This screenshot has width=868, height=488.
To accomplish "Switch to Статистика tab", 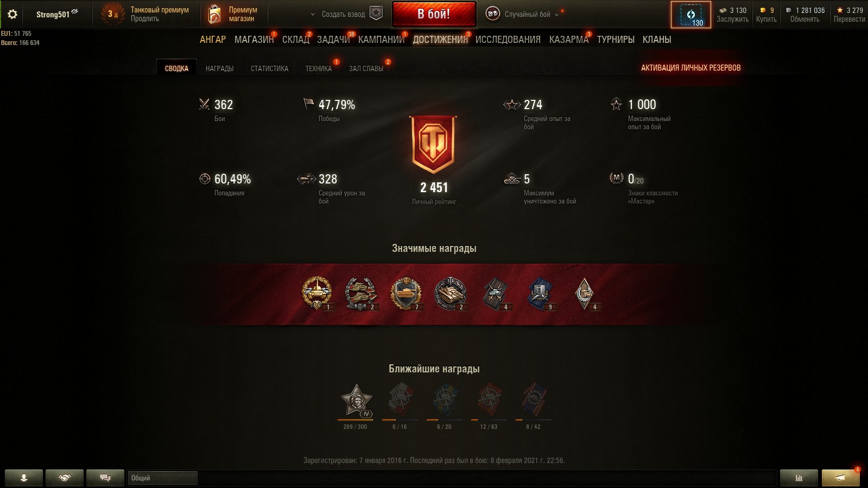I will pyautogui.click(x=269, y=68).
